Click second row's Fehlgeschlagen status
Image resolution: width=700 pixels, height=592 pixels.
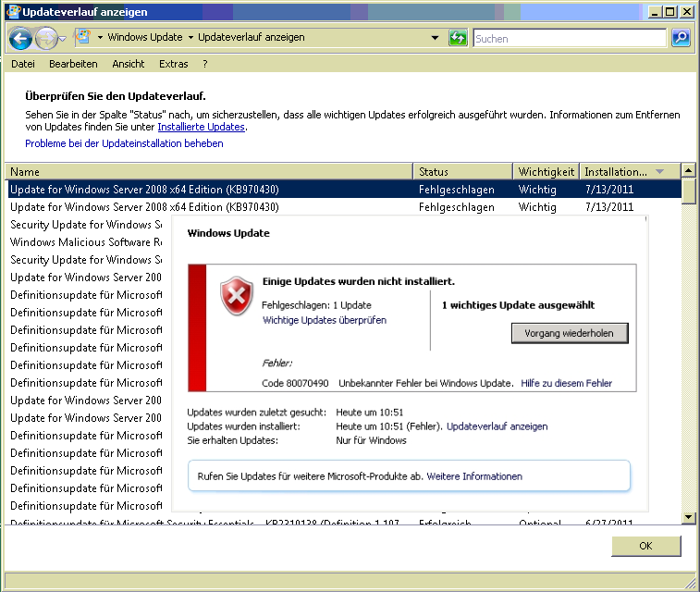(x=456, y=207)
